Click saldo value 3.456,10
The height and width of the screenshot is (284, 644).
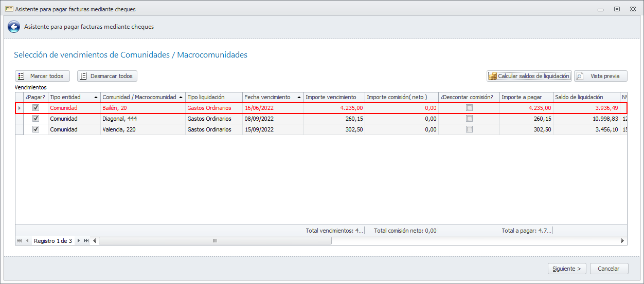pyautogui.click(x=586, y=129)
